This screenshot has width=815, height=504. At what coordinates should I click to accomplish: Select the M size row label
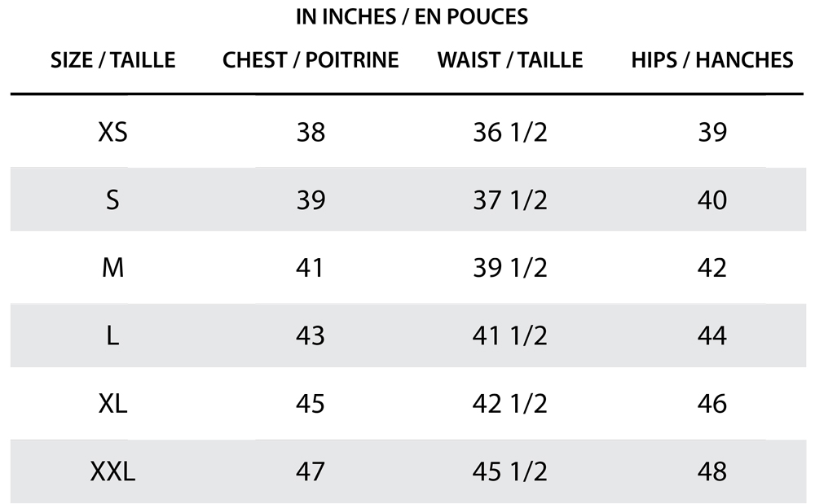[112, 268]
